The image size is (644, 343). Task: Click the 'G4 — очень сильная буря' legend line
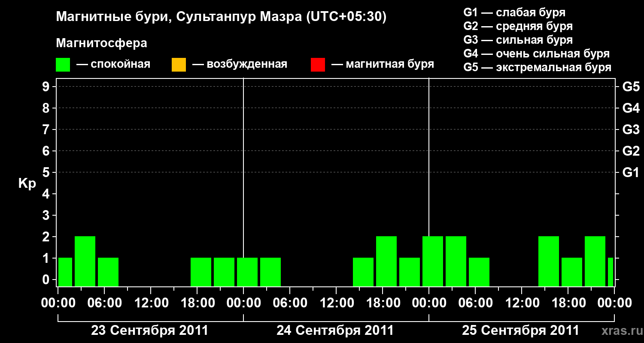point(536,54)
